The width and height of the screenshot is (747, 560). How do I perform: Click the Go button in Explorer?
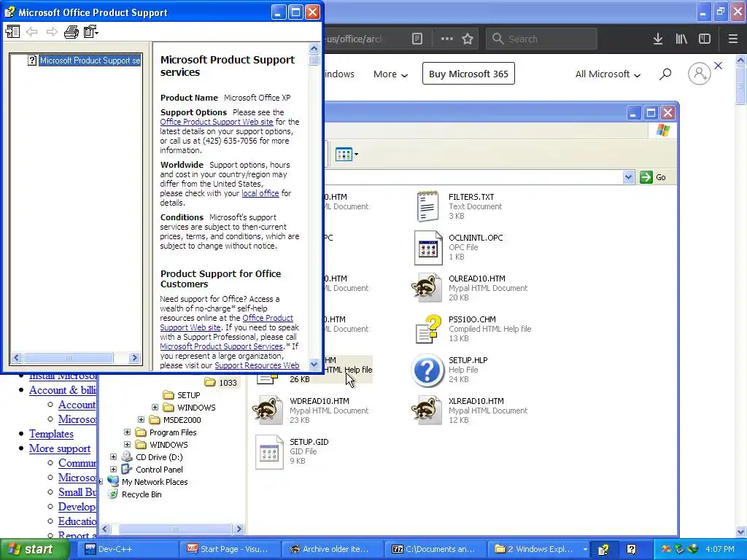click(x=653, y=177)
